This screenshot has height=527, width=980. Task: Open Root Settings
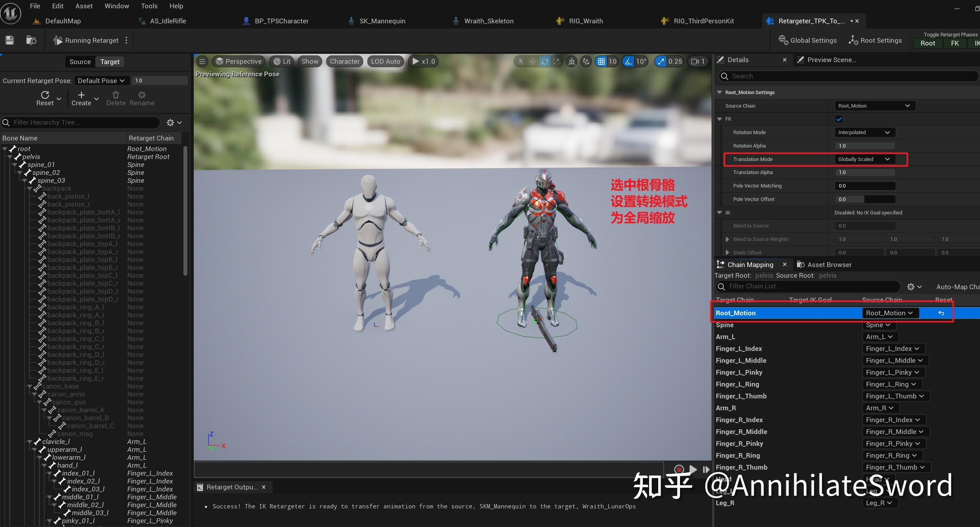tap(875, 40)
